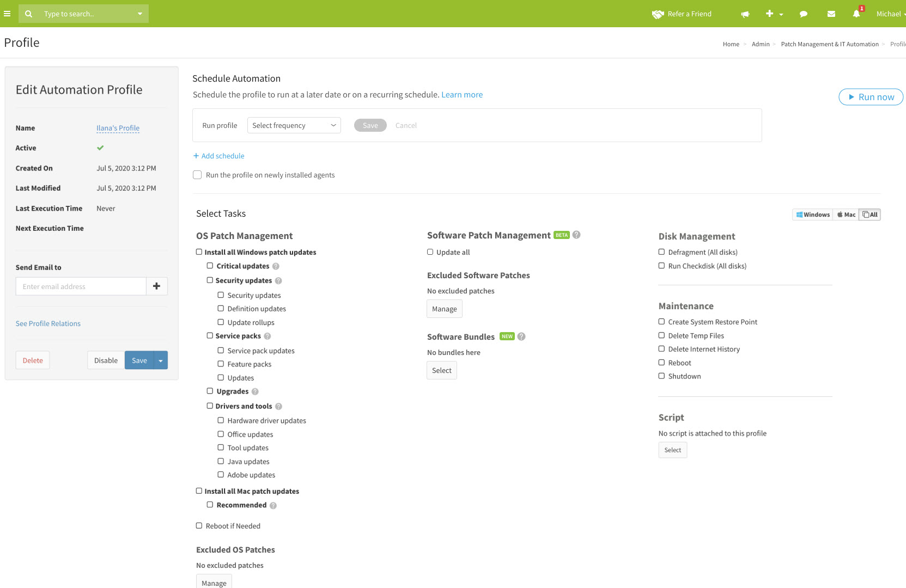This screenshot has width=906, height=588.
Task: Check Critical updates
Action: click(210, 266)
